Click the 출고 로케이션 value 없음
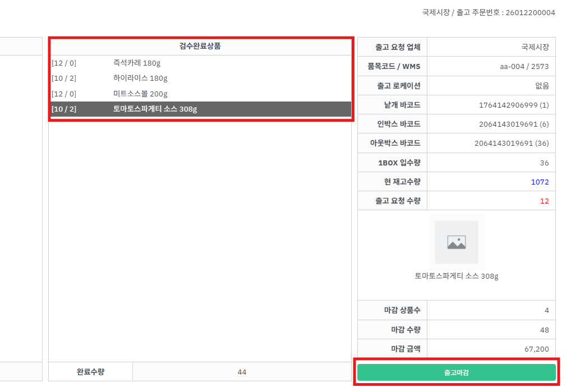This screenshot has height=392, width=566. pos(542,86)
